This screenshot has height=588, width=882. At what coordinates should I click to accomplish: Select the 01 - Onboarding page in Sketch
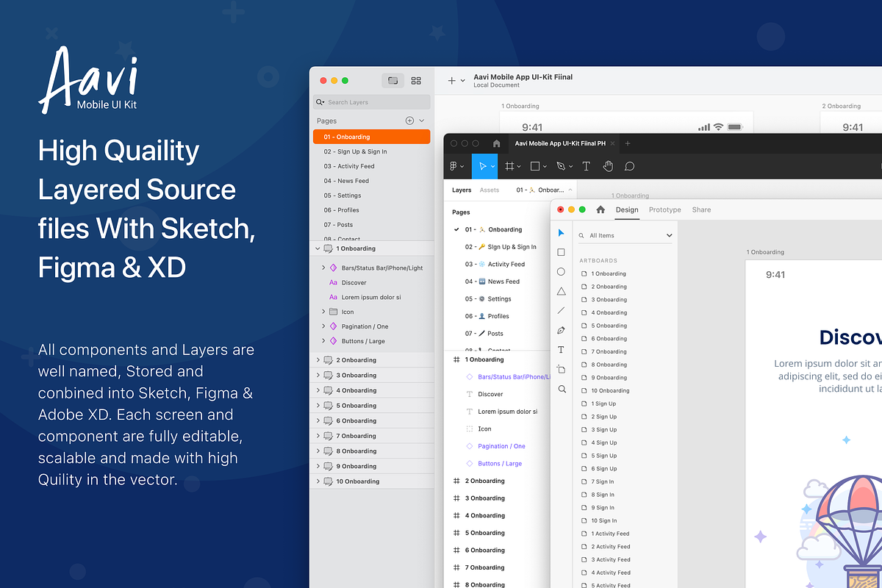pyautogui.click(x=372, y=137)
